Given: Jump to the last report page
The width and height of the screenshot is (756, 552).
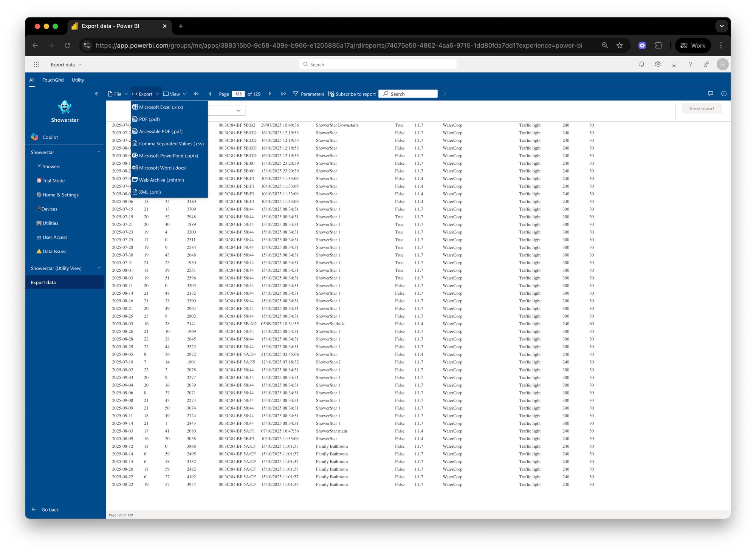Looking at the screenshot, I should [x=283, y=94].
